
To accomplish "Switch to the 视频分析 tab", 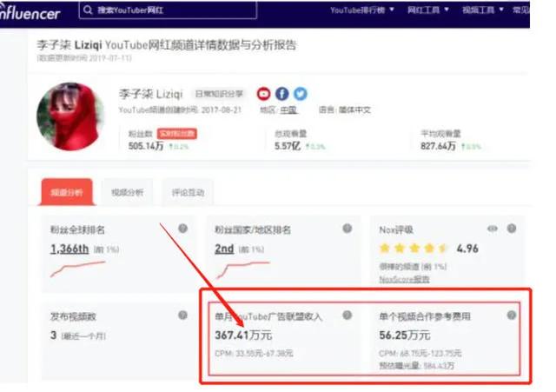I will point(128,192).
